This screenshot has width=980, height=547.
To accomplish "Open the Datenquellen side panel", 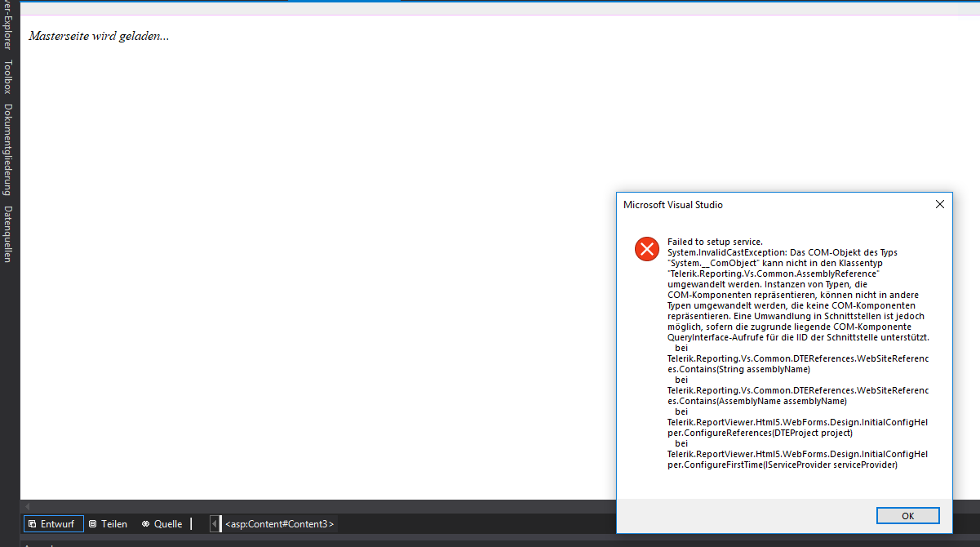I will pyautogui.click(x=8, y=233).
